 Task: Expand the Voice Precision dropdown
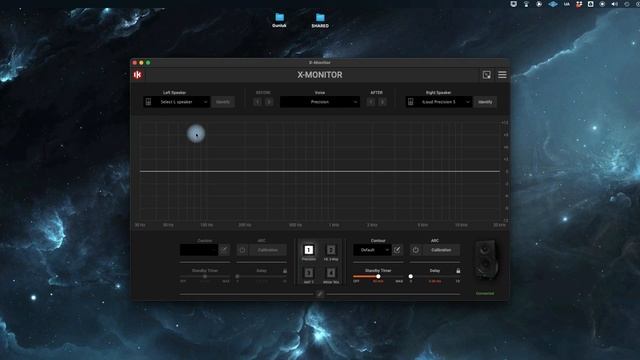pos(320,102)
